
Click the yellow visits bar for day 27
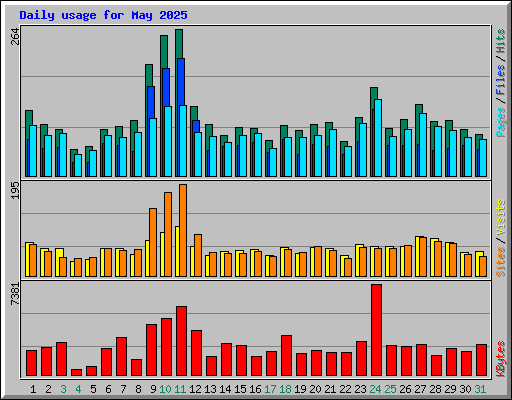click(417, 256)
